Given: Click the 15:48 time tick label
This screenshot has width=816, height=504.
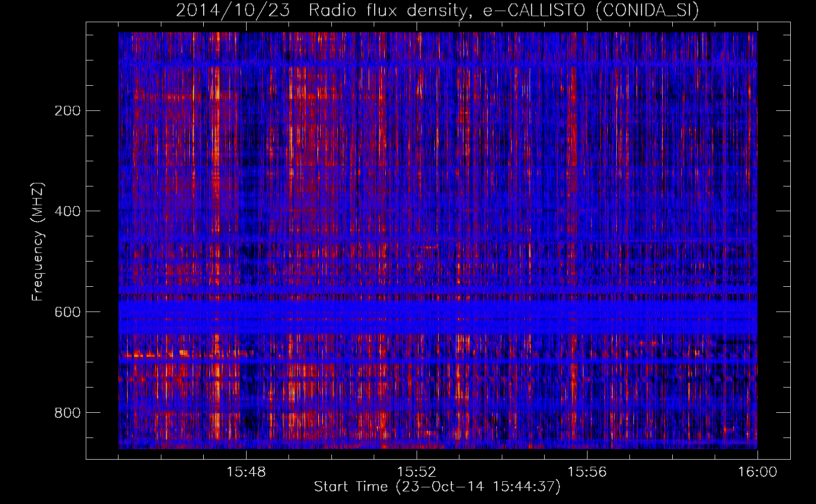Looking at the screenshot, I should [x=246, y=472].
